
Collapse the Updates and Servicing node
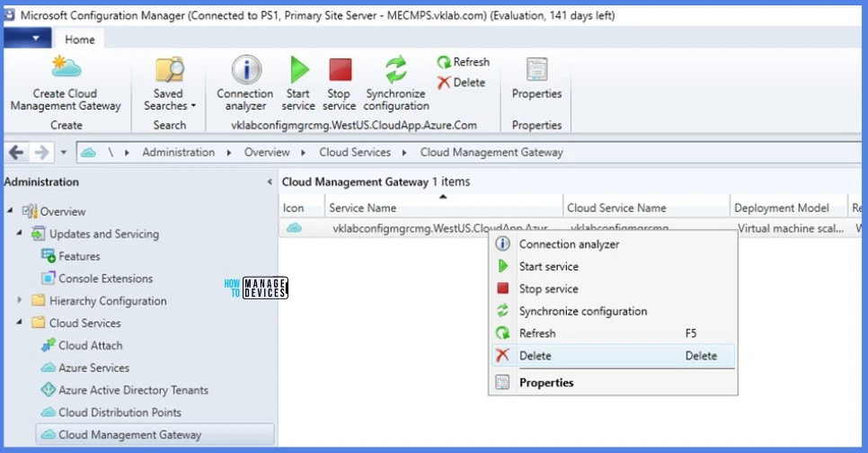(20, 233)
